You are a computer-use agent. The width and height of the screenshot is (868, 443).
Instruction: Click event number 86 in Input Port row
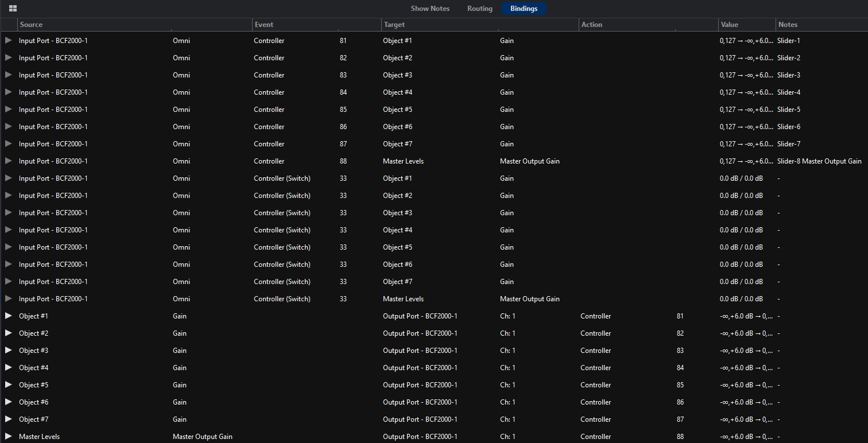coord(343,127)
